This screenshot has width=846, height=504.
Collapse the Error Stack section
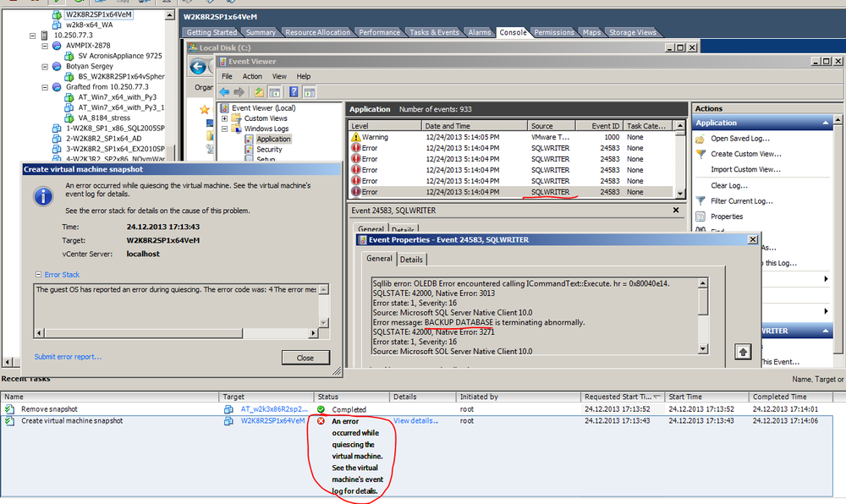[x=38, y=274]
